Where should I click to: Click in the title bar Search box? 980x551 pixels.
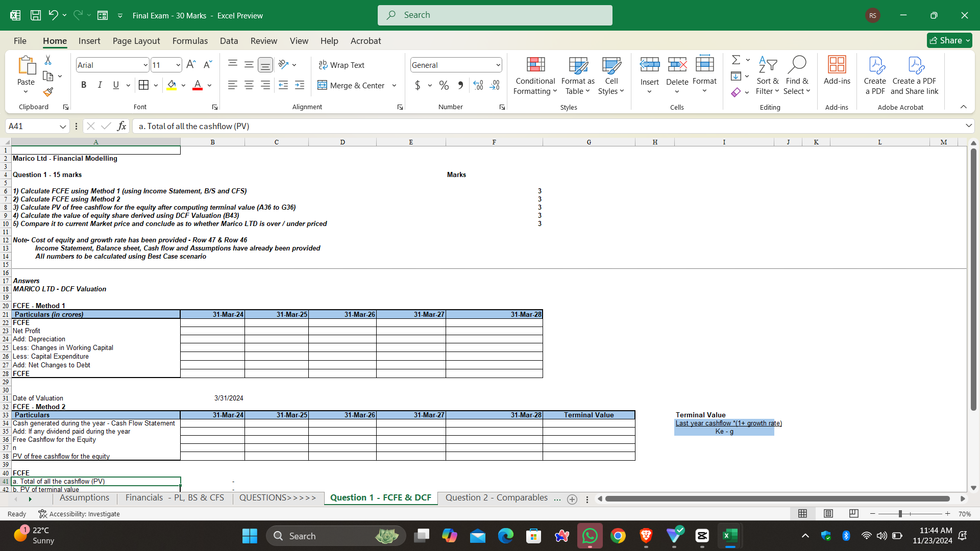495,15
